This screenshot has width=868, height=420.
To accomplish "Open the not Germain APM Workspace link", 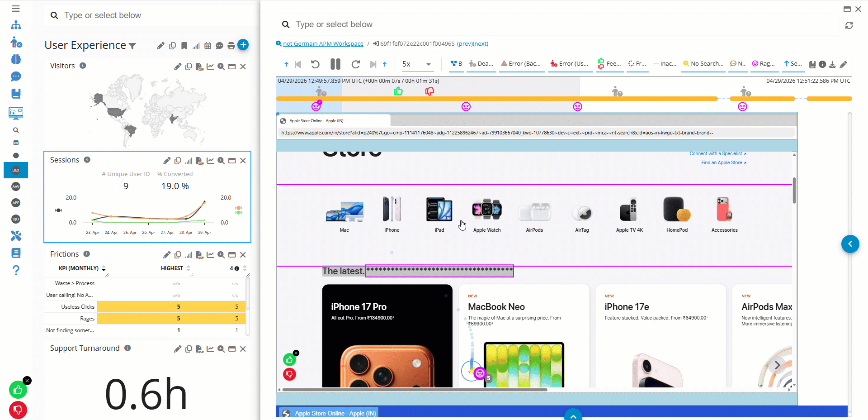I will 323,44.
